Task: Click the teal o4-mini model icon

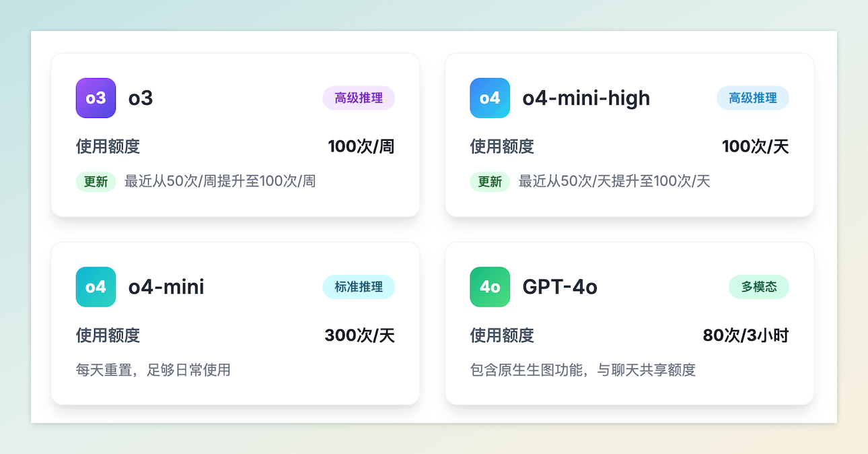Action: click(x=96, y=287)
